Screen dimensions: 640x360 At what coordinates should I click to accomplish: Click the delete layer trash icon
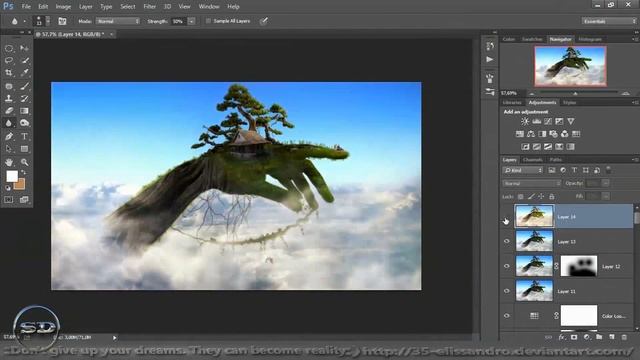(624, 337)
